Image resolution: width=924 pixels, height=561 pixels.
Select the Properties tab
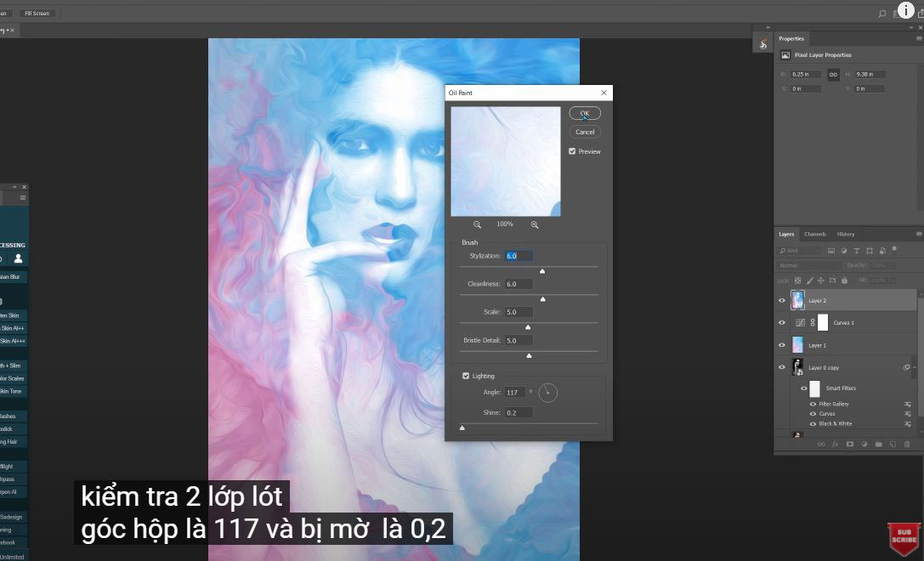click(x=791, y=39)
